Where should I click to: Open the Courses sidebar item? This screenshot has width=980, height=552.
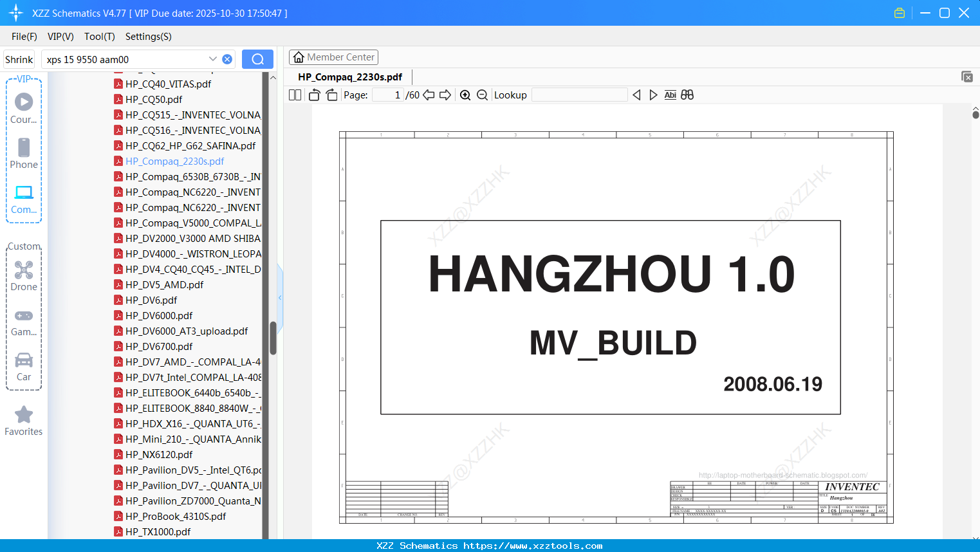click(24, 108)
